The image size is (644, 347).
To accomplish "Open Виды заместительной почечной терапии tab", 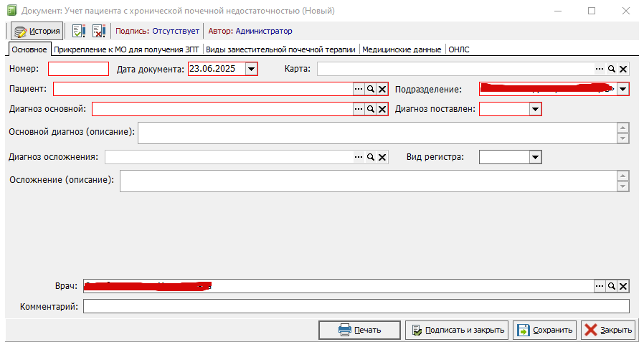I will (280, 49).
